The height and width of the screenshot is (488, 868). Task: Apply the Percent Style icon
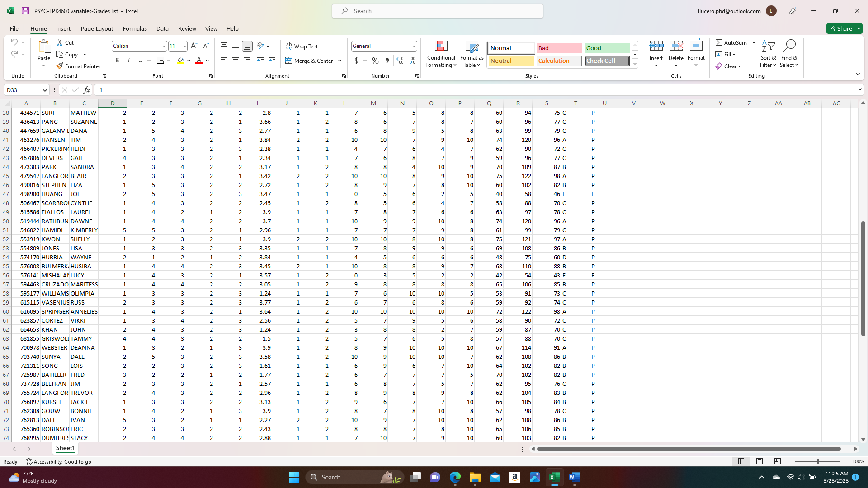(375, 60)
